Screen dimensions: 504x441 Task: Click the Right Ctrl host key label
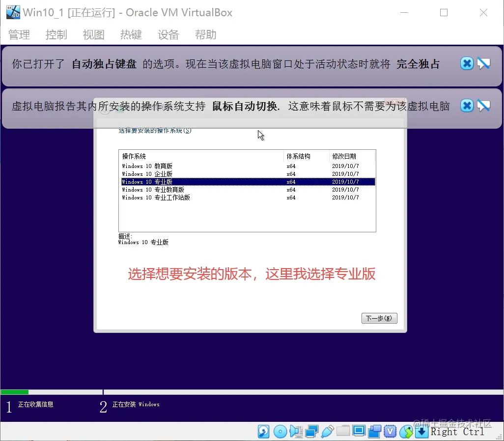coord(457,432)
